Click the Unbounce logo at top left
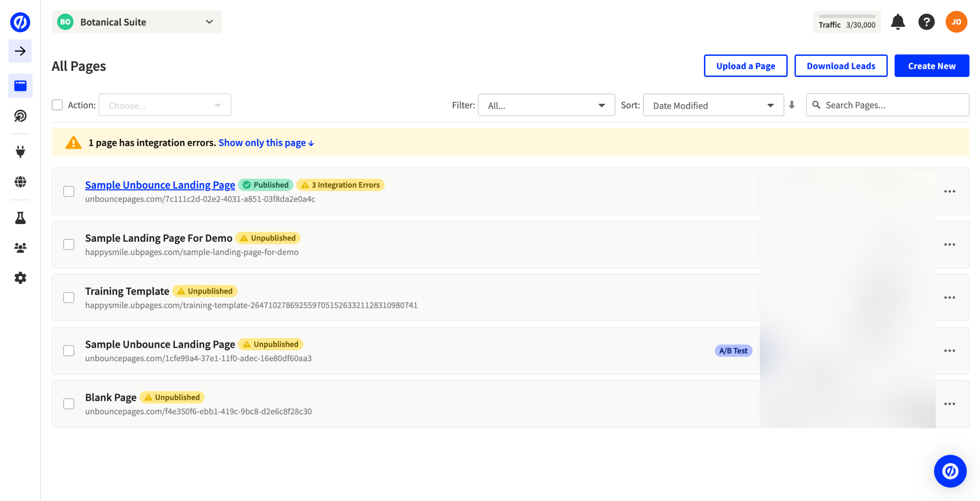The image size is (980, 501). click(20, 22)
